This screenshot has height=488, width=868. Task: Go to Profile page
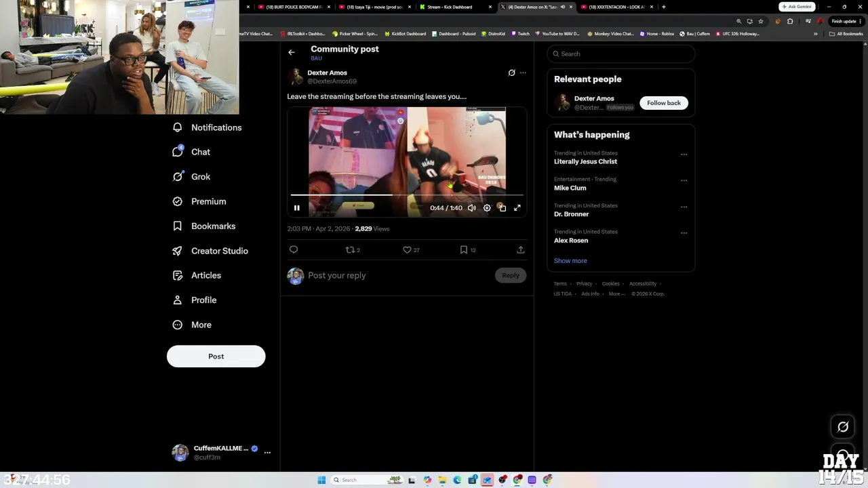click(x=195, y=300)
